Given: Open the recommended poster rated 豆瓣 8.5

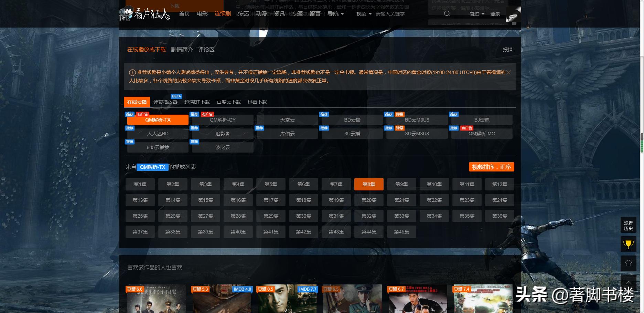Looking at the screenshot, I should point(287,299).
